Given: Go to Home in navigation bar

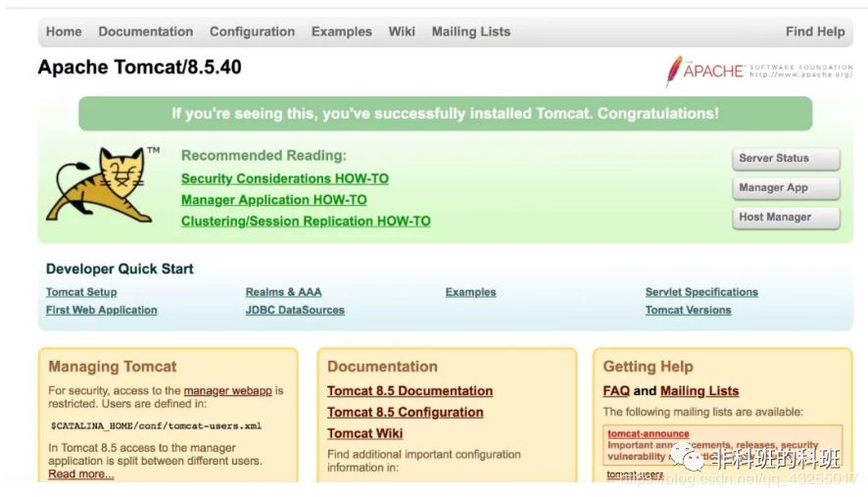Looking at the screenshot, I should (64, 31).
